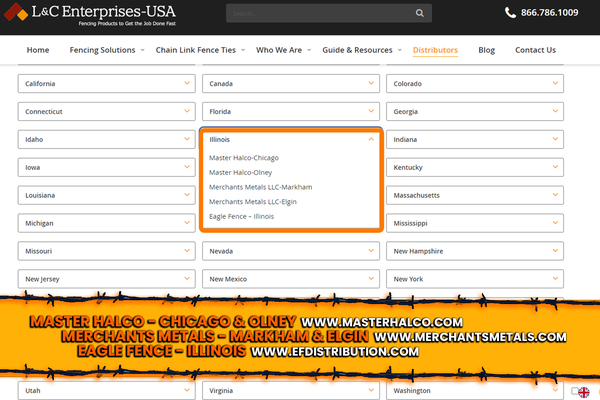
Task: Open the Master Halco-Chicago distributor link
Action: click(244, 158)
